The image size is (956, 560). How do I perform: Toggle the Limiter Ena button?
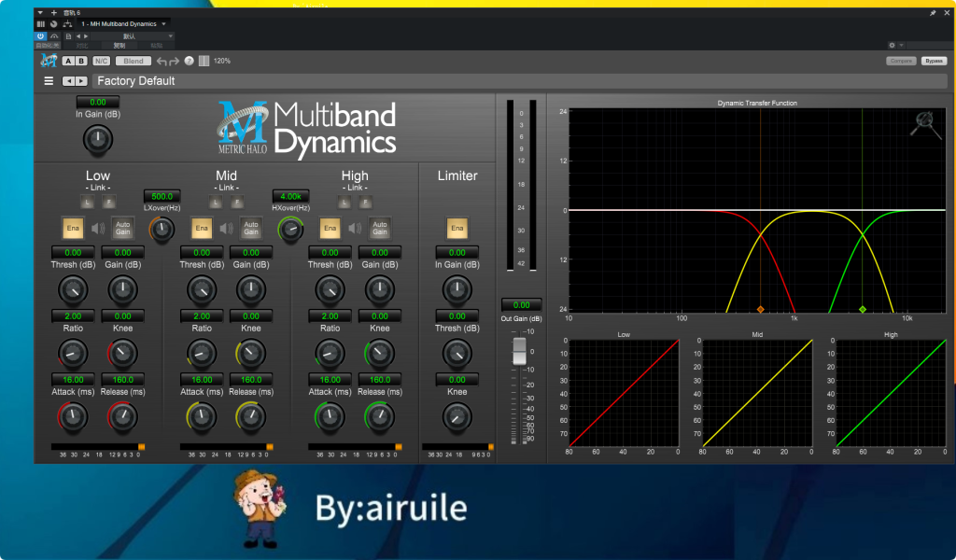pos(457,228)
